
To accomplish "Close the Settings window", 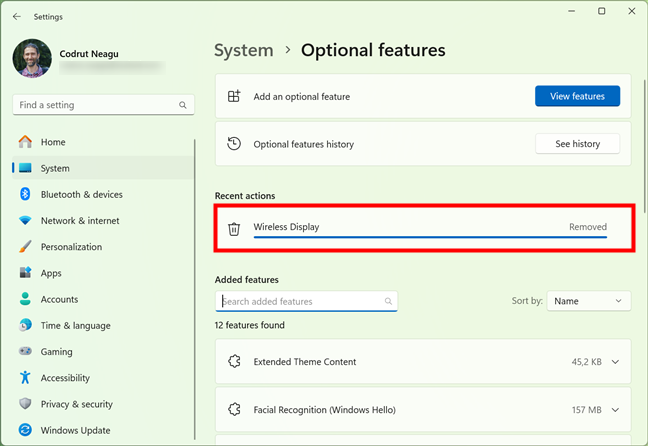I will [x=631, y=11].
